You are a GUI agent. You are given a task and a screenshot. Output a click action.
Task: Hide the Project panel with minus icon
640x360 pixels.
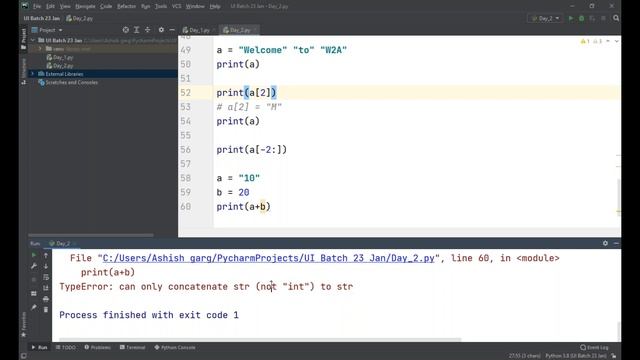(172, 30)
